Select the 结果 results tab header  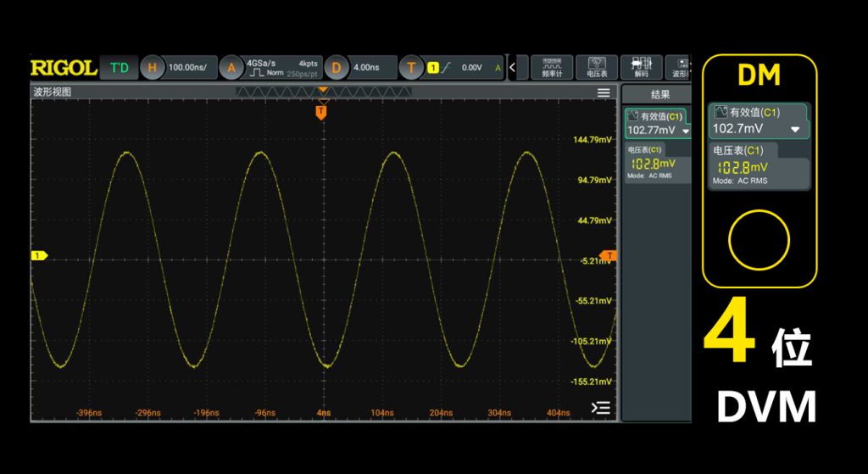[659, 94]
